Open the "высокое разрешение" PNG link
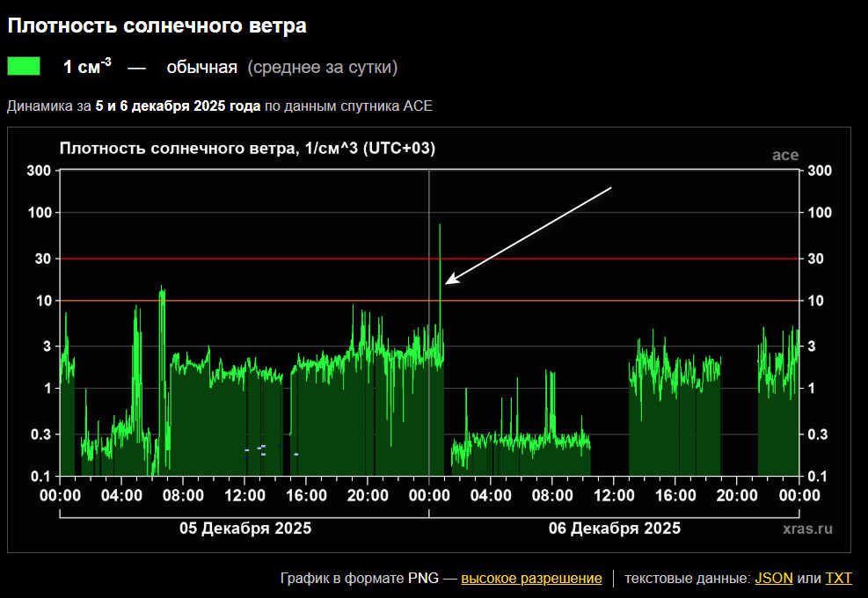The width and height of the screenshot is (868, 598). (x=531, y=578)
